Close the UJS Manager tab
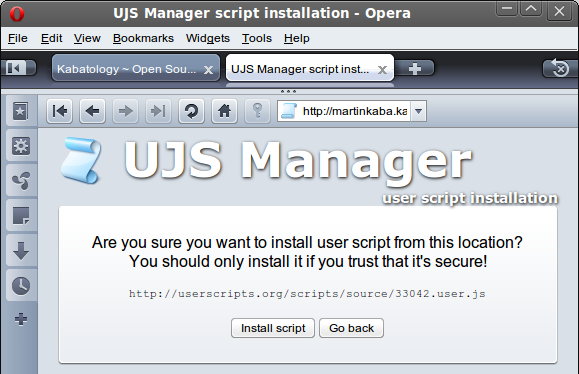 click(383, 70)
